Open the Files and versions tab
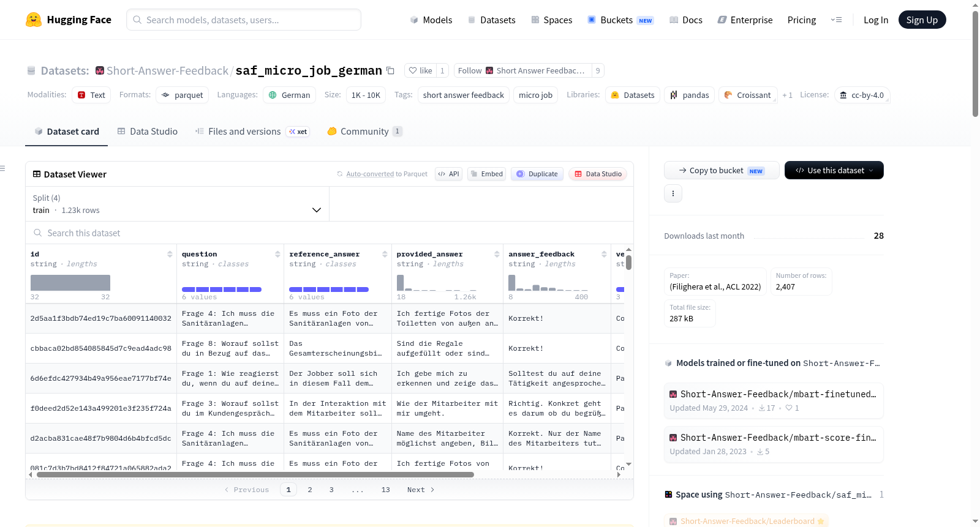The image size is (980, 527). [x=252, y=131]
